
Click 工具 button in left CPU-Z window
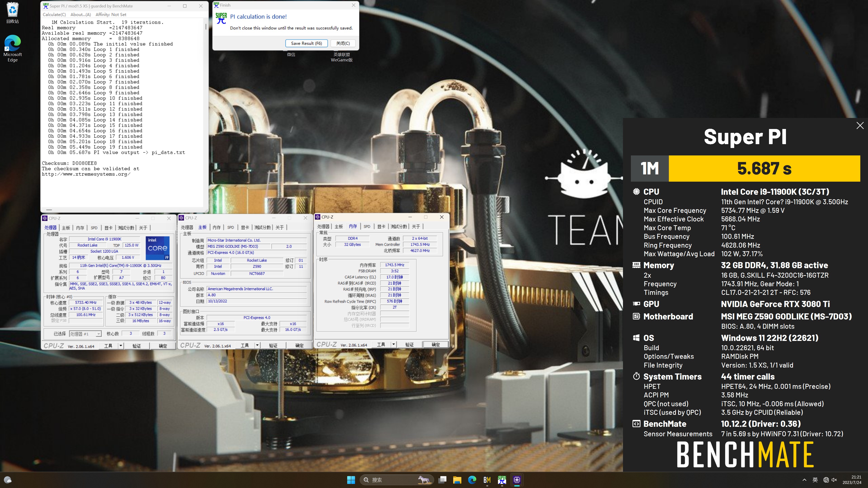click(x=108, y=345)
